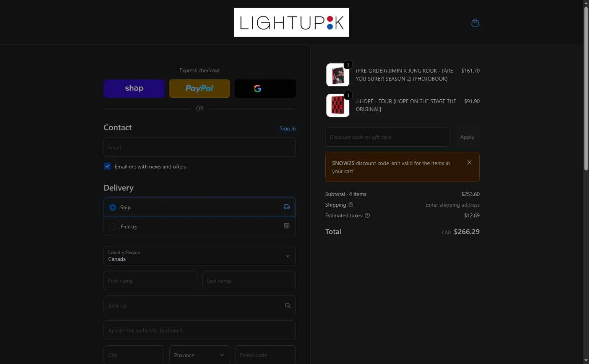Click the $253.60 subtotal amount
This screenshot has height=364, width=589.
click(x=471, y=194)
